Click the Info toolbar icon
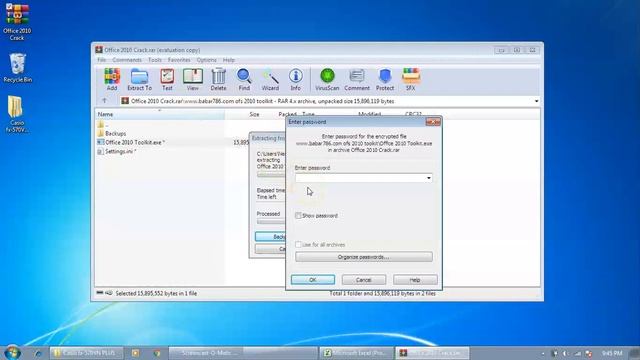The width and height of the screenshot is (640, 360). pyautogui.click(x=296, y=80)
